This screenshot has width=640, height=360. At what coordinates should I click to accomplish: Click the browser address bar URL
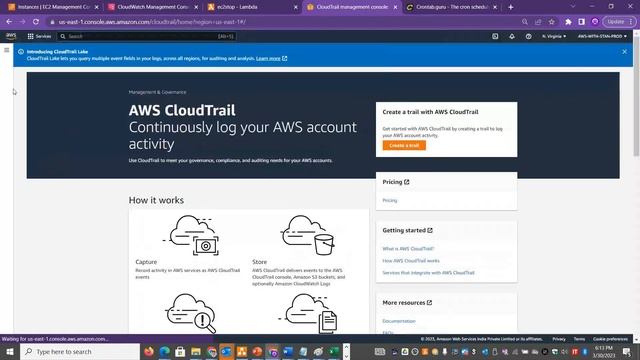pyautogui.click(x=152, y=22)
